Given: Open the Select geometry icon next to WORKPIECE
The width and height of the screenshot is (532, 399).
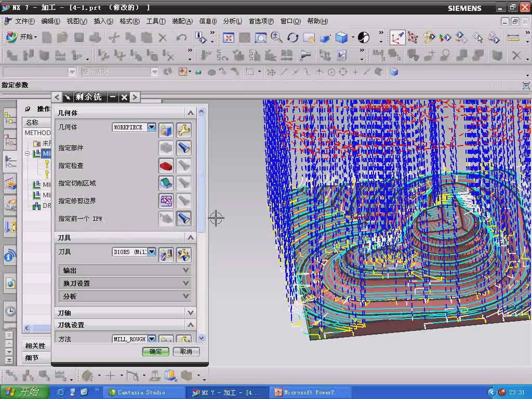Looking at the screenshot, I should pyautogui.click(x=166, y=130).
